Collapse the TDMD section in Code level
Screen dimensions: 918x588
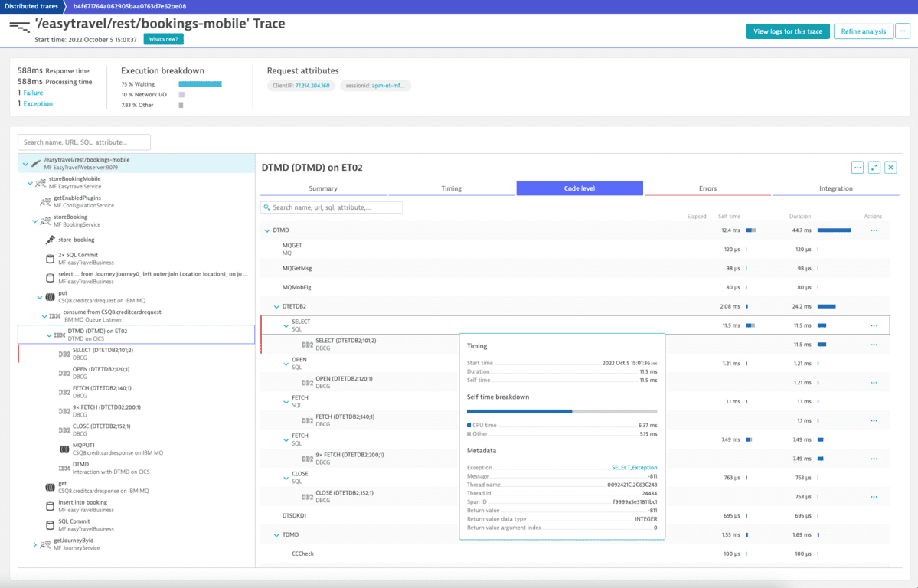pyautogui.click(x=276, y=534)
